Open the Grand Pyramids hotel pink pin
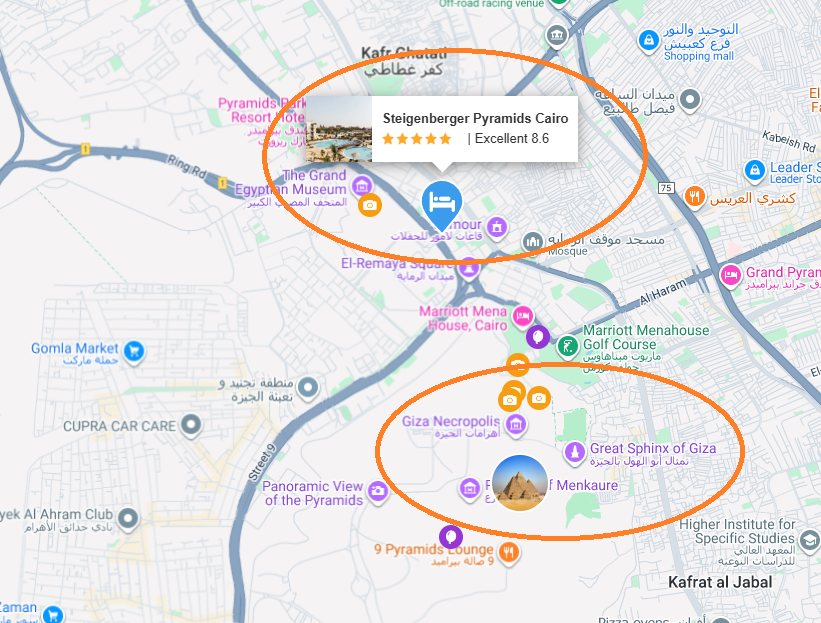This screenshot has height=623, width=821. pos(730,275)
